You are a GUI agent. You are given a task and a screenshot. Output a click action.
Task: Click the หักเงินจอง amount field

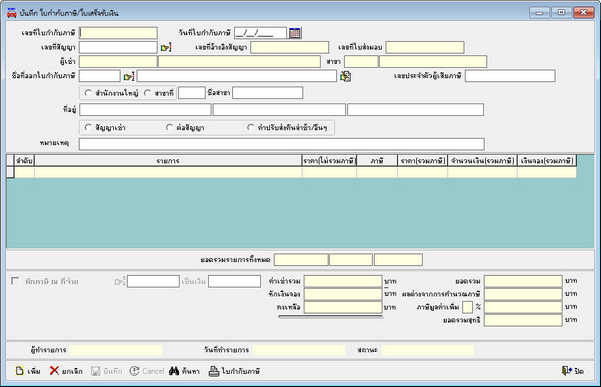pos(343,294)
